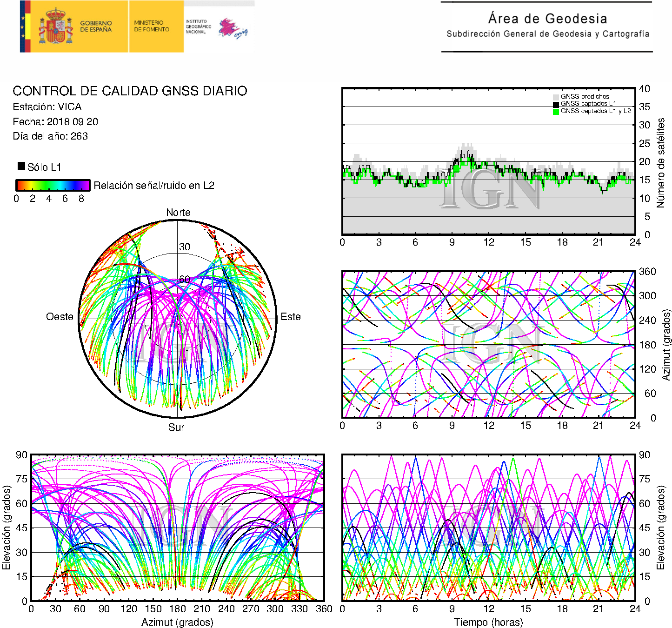The height and width of the screenshot is (628, 672).
Task: Click the Día del año: 263 text
Action: click(x=50, y=136)
